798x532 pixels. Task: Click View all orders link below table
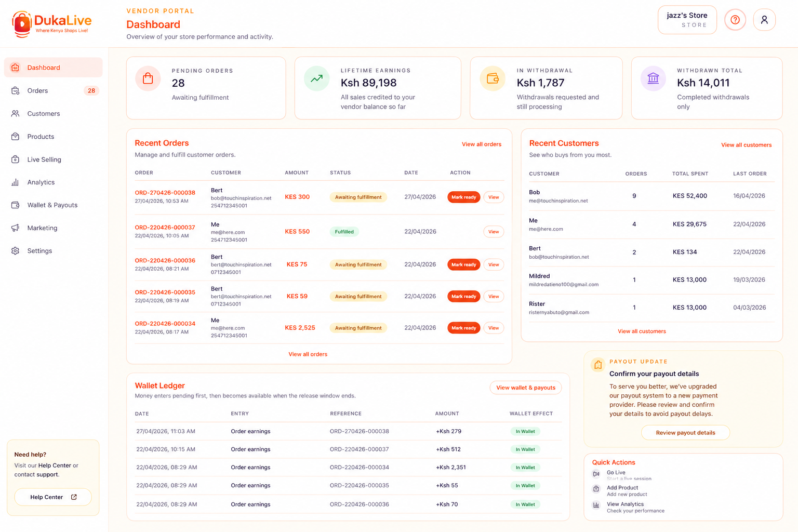[308, 354]
